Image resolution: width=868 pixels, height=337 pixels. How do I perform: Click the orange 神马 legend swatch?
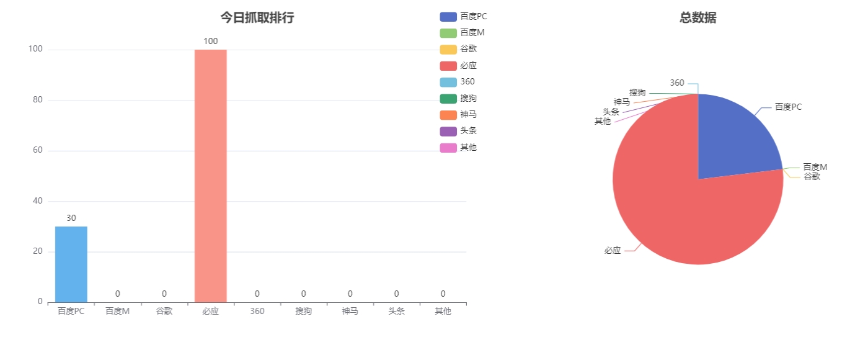click(448, 115)
